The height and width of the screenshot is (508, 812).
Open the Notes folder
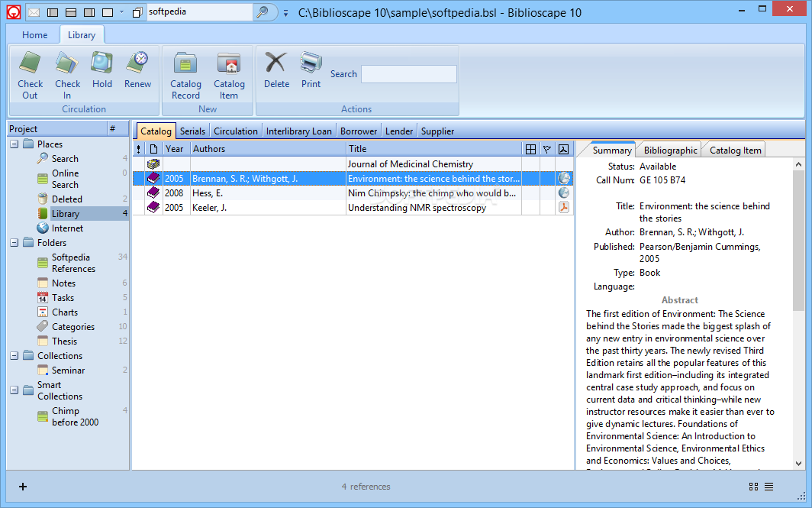click(63, 283)
